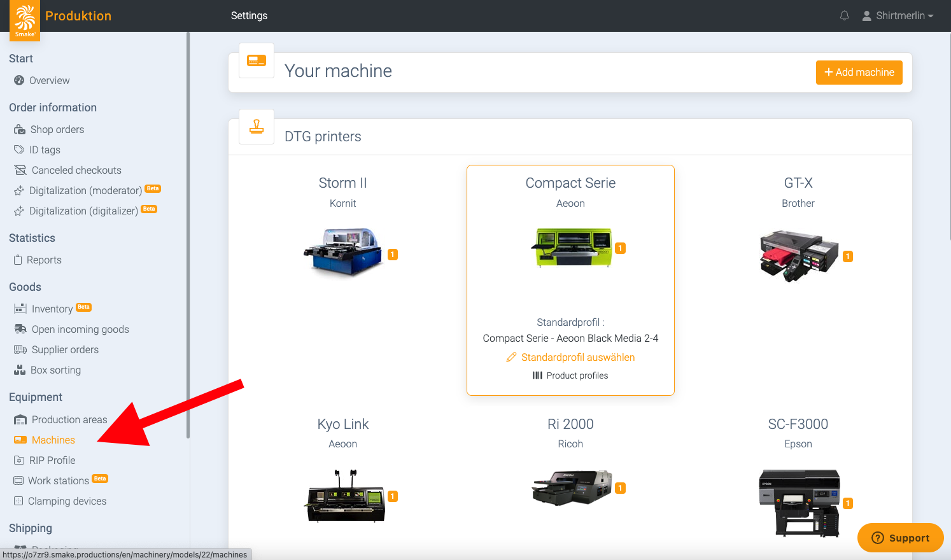Screen dimensions: 951x560
Task: Select the Kyo Link Aeoon printer image
Action: point(346,496)
